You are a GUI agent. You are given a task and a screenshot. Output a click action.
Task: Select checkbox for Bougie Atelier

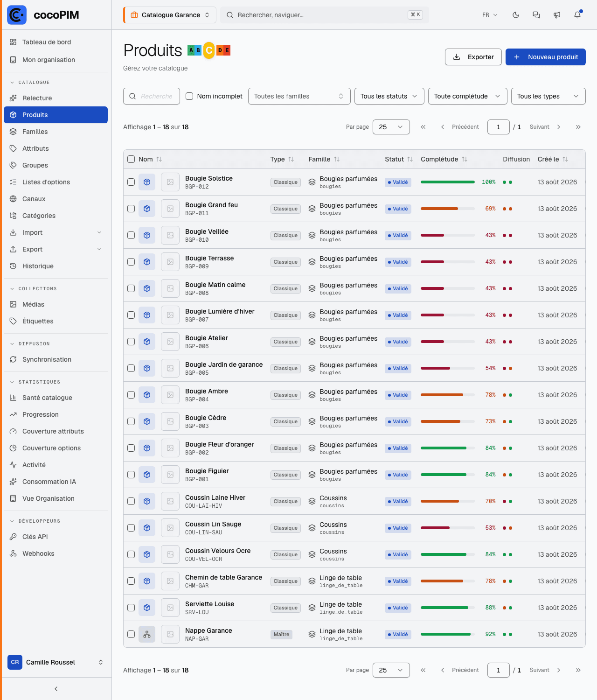point(131,342)
